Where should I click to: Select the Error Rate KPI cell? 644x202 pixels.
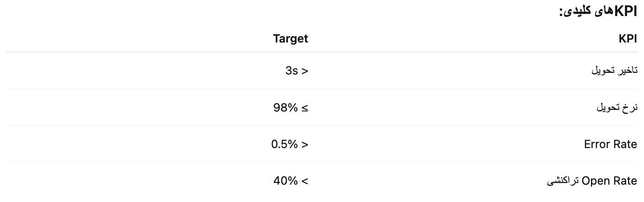(x=610, y=144)
